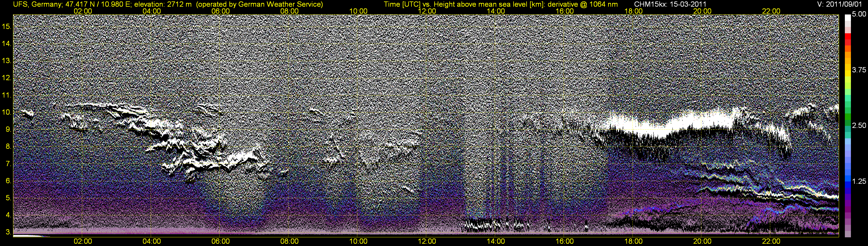Click the 12:00 label on the bottom axis
Viewport: 868px width, 246px height.
(x=427, y=241)
